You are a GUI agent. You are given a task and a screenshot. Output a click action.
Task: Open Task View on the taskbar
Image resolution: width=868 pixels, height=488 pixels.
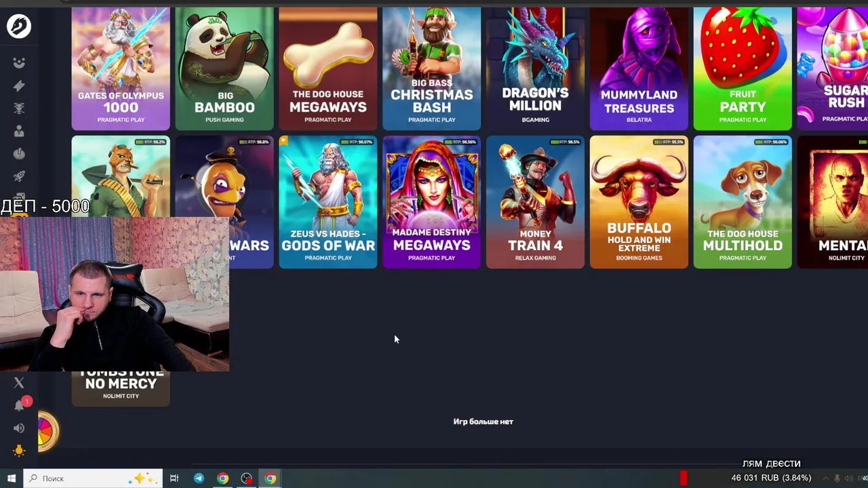174,479
